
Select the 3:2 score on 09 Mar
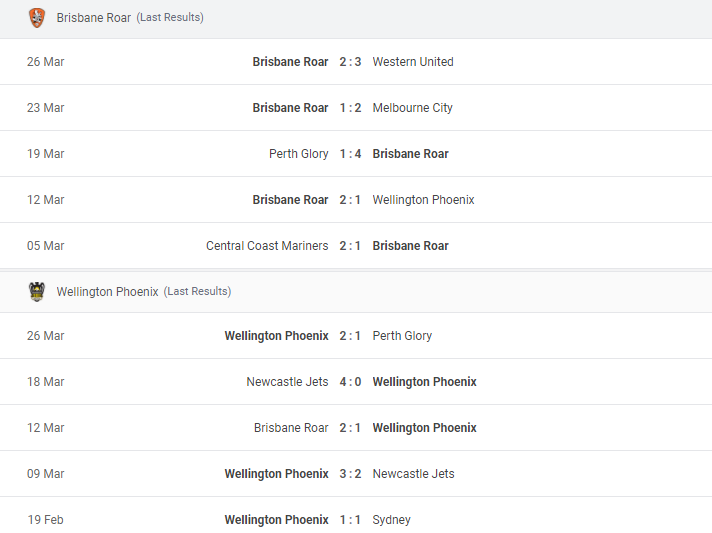coord(350,474)
